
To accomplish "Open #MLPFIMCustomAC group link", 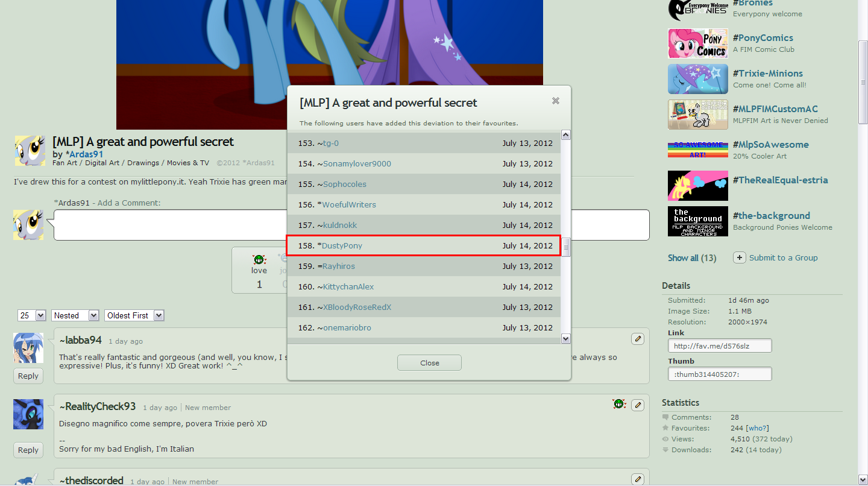I will pos(775,109).
